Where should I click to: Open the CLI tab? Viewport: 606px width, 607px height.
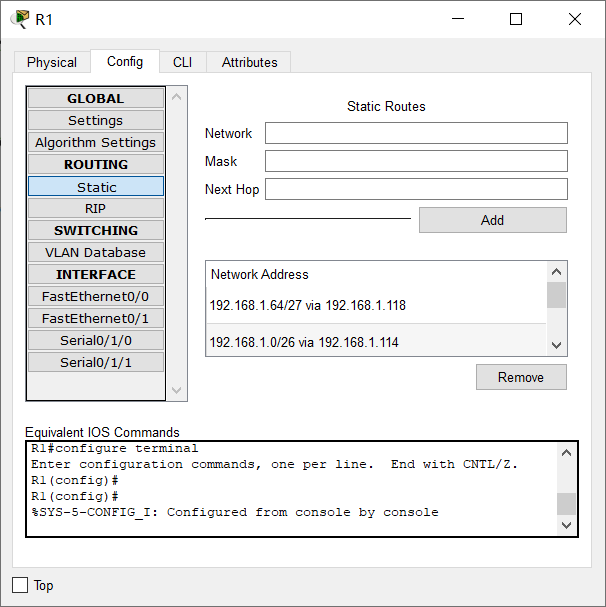[182, 62]
